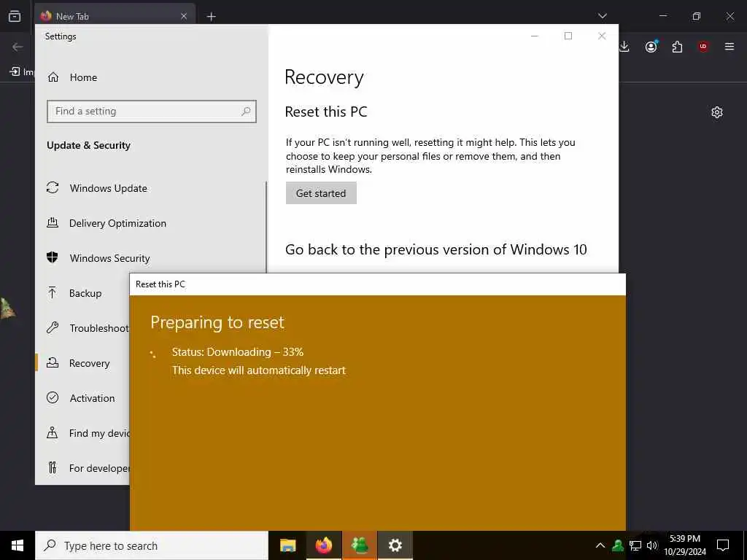Restore down the Firefox window
747x560 pixels.
[697, 16]
